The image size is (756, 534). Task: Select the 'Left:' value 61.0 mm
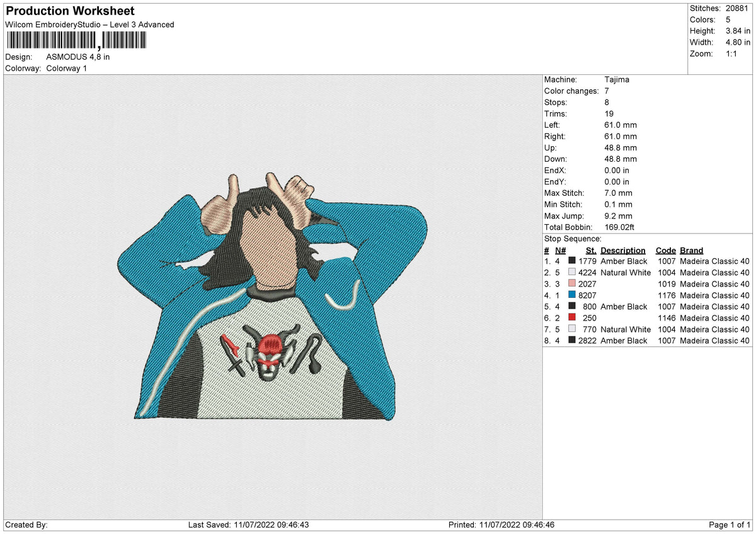[621, 125]
